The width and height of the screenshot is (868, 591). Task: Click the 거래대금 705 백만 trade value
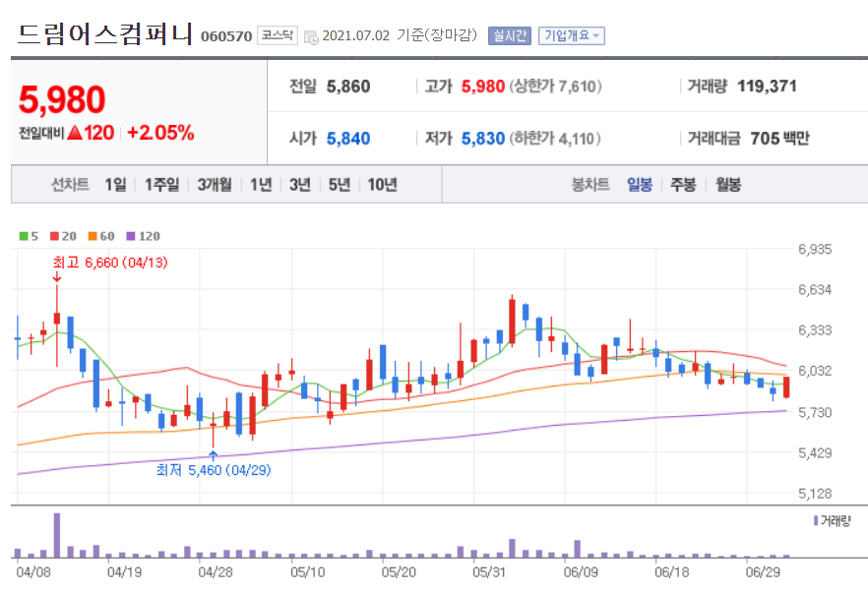(779, 139)
